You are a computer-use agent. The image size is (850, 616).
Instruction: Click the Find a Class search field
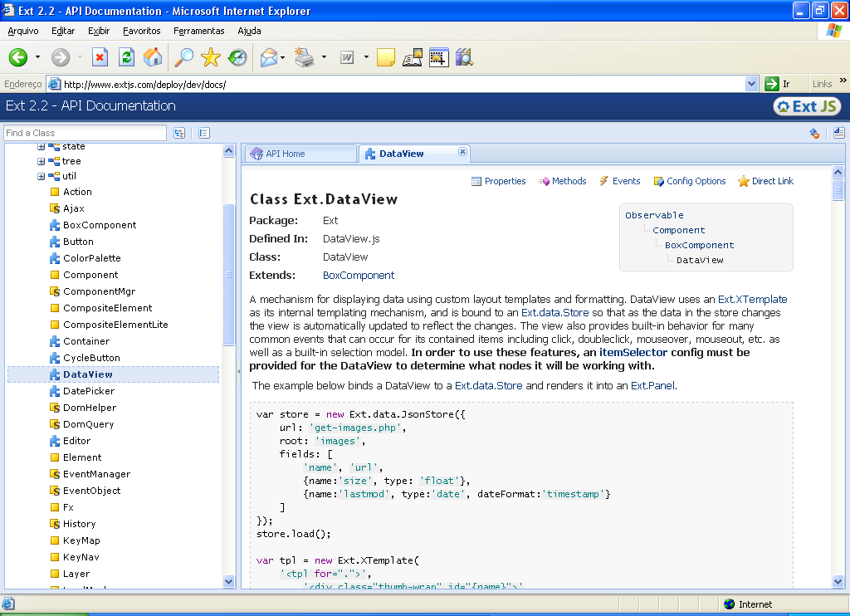tap(85, 133)
